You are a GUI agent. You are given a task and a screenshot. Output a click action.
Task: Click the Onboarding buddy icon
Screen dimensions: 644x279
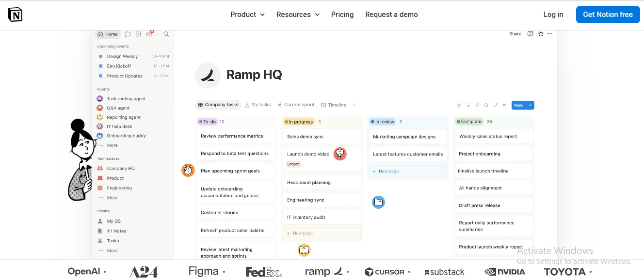pyautogui.click(x=100, y=136)
